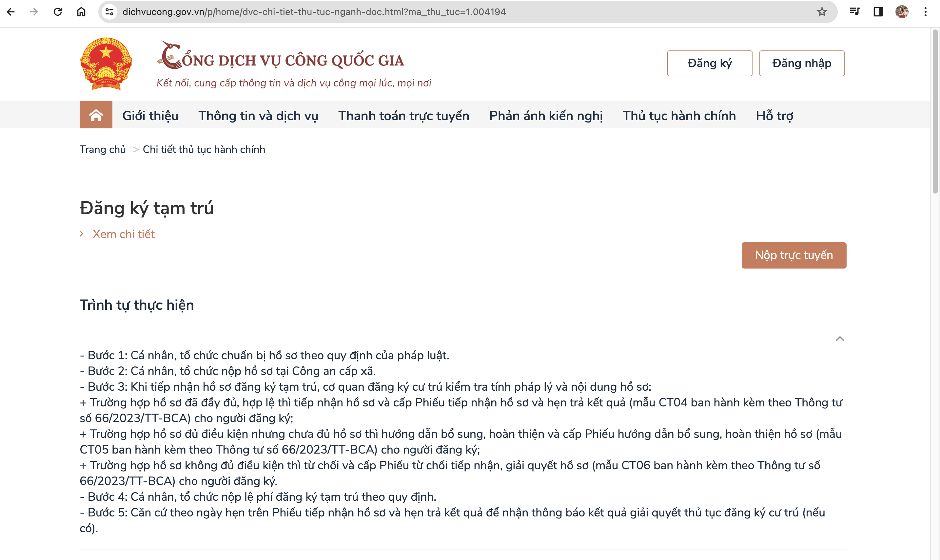Collapse the Trình tự thực hiện section

(x=839, y=339)
